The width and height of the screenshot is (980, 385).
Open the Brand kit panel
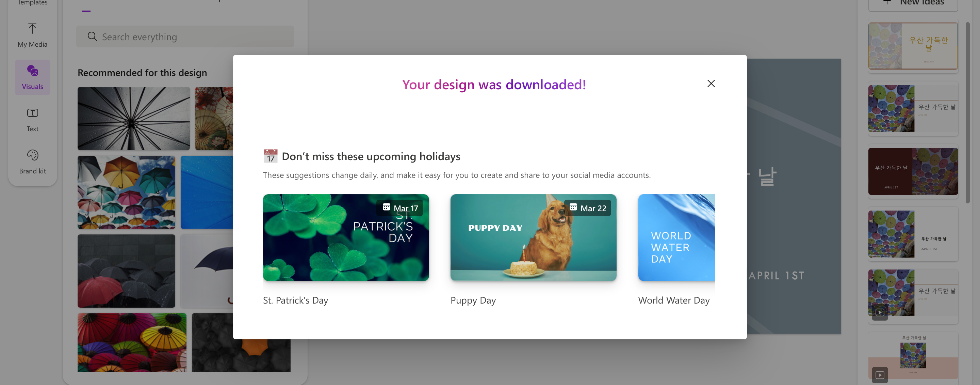[x=32, y=161]
